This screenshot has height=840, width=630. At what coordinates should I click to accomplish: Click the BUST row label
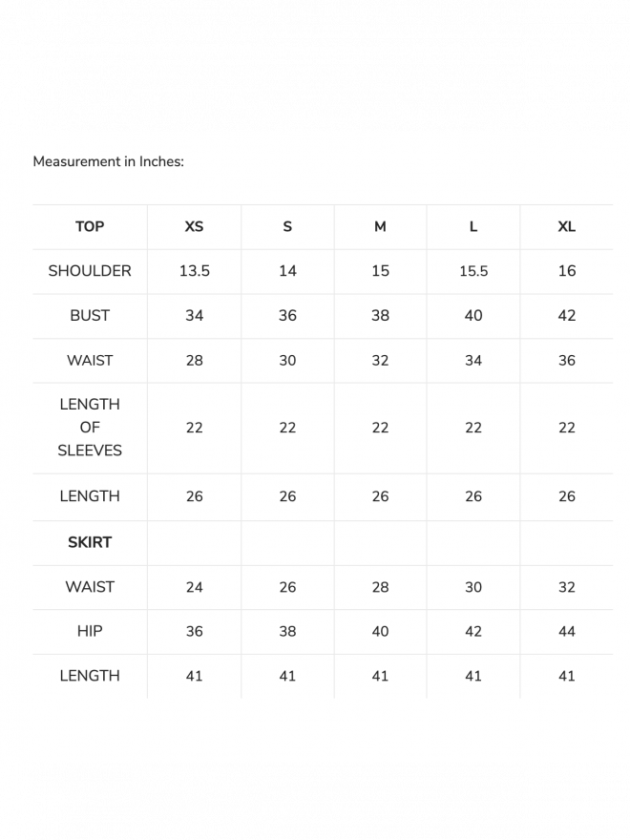[90, 316]
